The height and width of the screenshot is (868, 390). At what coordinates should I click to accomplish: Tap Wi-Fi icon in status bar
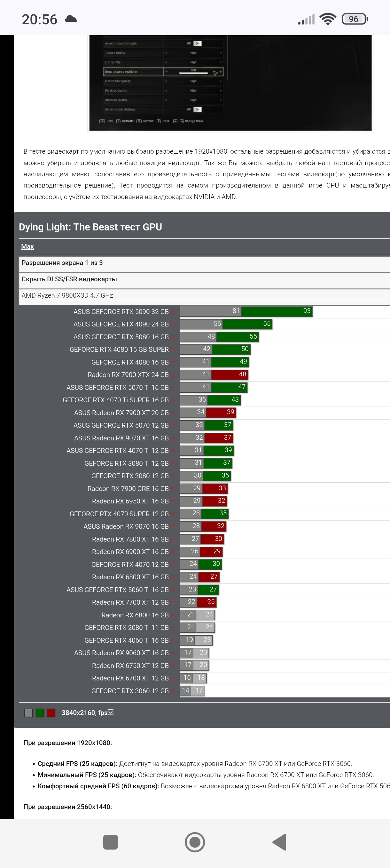(328, 19)
